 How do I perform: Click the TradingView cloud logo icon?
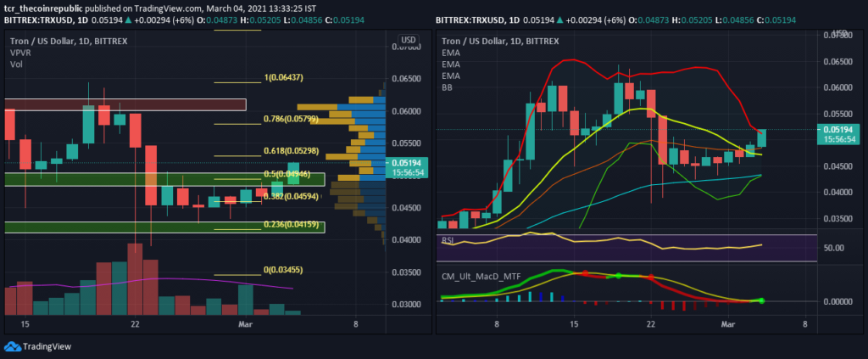tap(12, 347)
